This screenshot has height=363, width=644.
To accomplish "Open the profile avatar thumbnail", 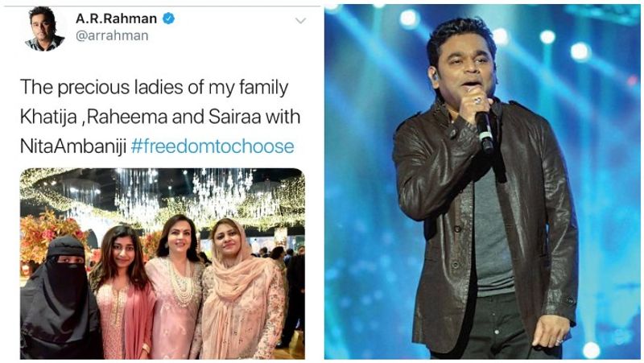I will click(x=44, y=29).
